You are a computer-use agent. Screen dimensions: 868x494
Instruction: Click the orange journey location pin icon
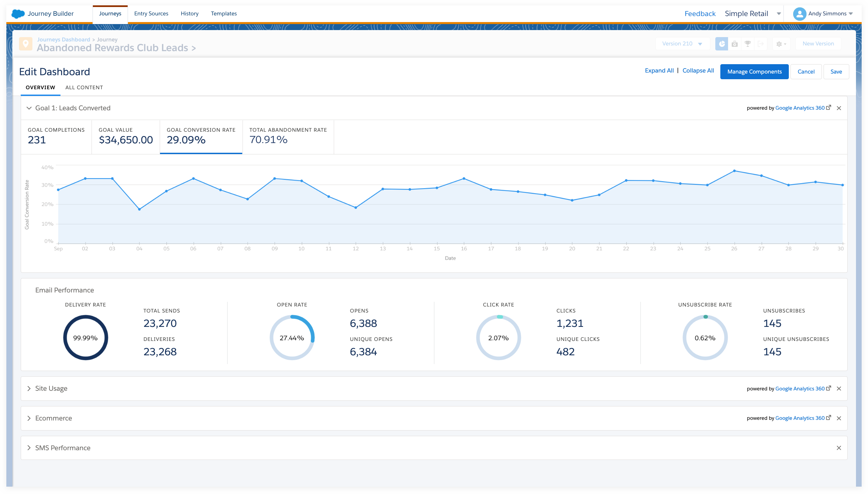pos(26,44)
